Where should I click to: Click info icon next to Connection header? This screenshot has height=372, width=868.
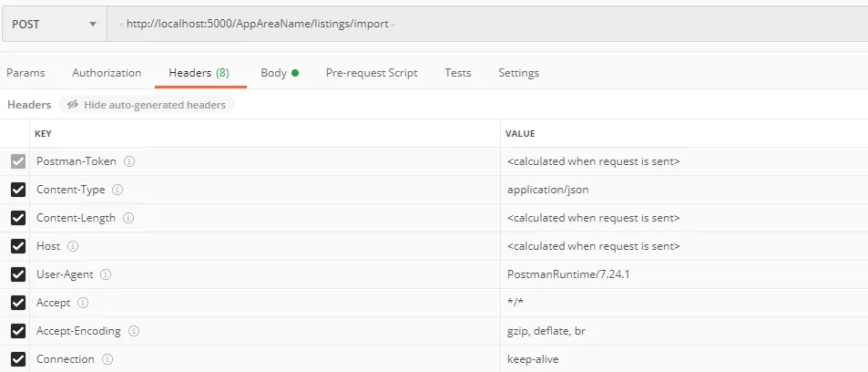[107, 359]
